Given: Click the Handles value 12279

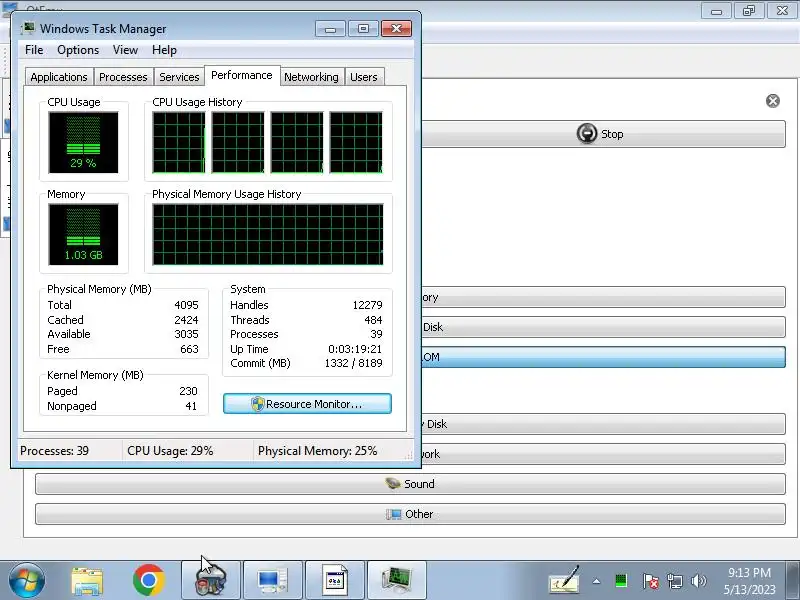Looking at the screenshot, I should (x=367, y=305).
